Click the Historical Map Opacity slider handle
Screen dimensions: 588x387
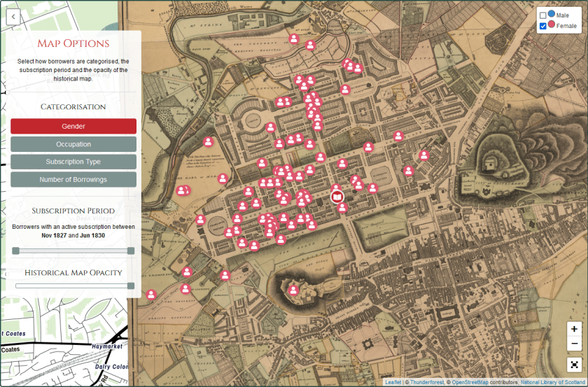[131, 286]
